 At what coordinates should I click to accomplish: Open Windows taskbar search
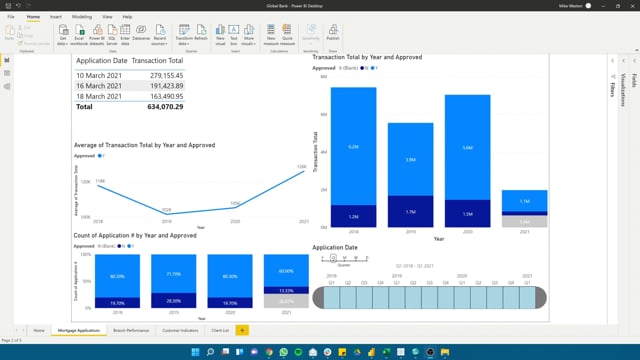[x=210, y=352]
